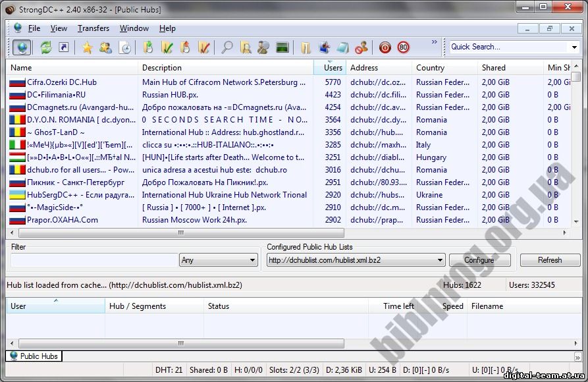Open the Transfers menu
Viewport: 588px width, 382px height.
point(94,28)
